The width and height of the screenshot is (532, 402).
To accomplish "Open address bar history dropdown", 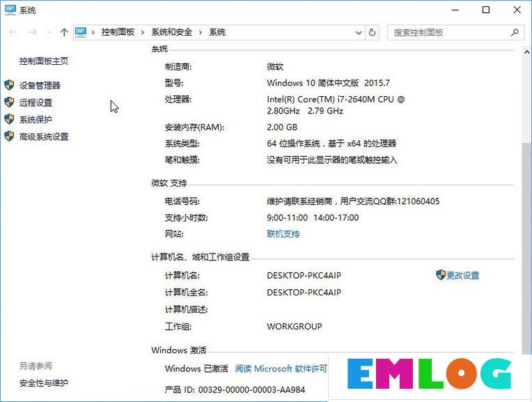I will [x=359, y=33].
